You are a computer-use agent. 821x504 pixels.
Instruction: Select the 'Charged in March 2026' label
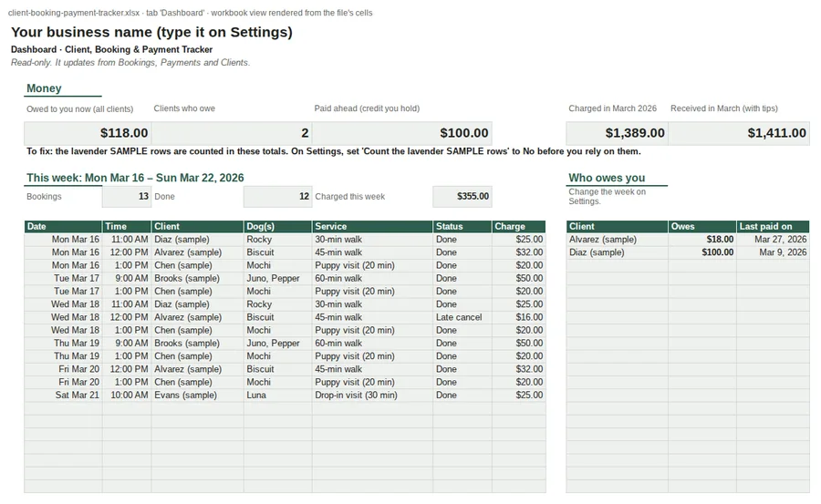[x=613, y=108]
